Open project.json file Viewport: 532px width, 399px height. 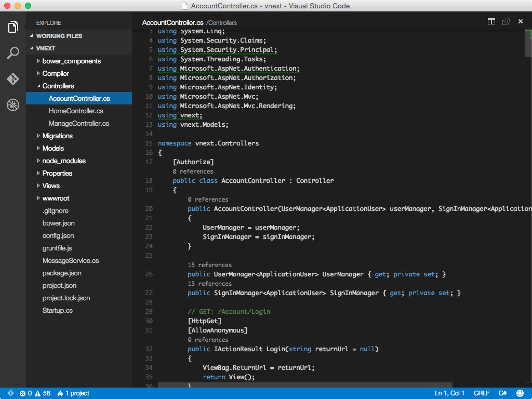pos(79,286)
